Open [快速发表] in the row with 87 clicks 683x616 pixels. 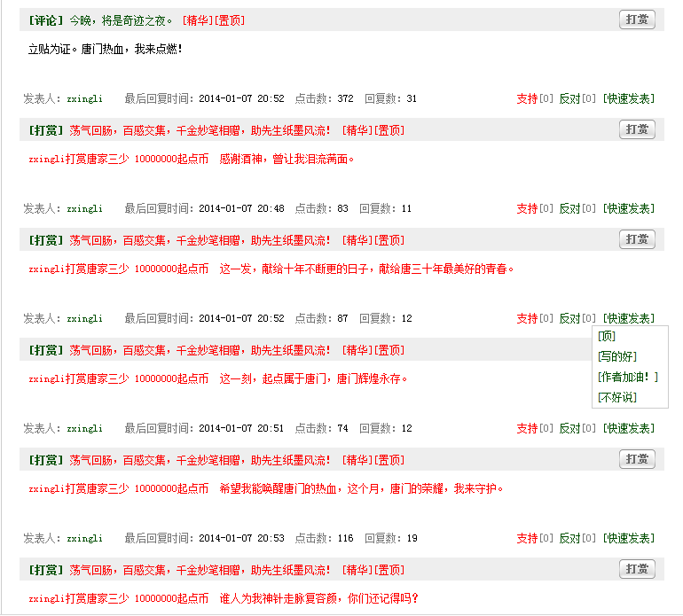click(x=629, y=319)
